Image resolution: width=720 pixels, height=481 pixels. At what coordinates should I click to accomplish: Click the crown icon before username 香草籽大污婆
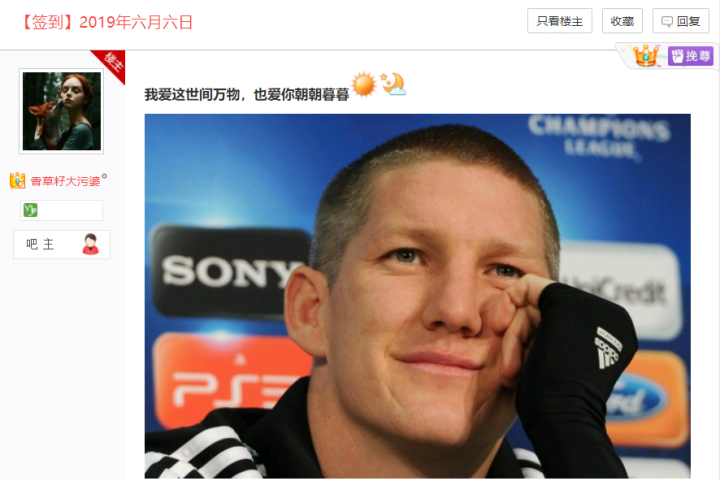pos(17,180)
